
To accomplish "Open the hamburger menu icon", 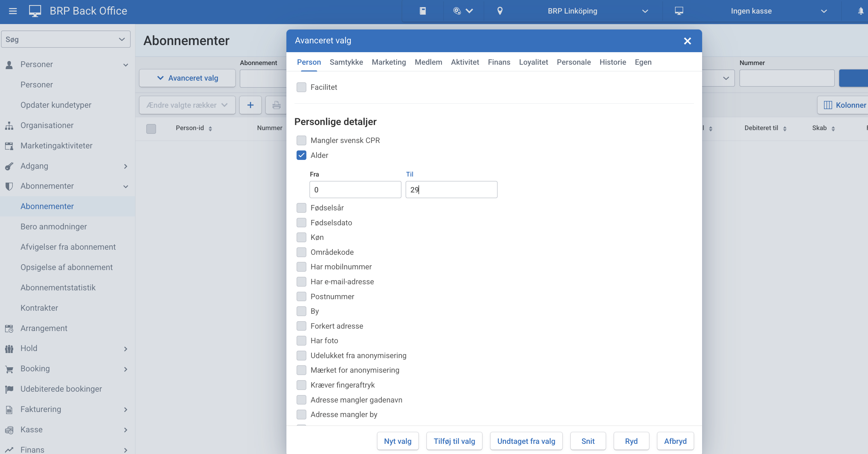I will [x=13, y=11].
